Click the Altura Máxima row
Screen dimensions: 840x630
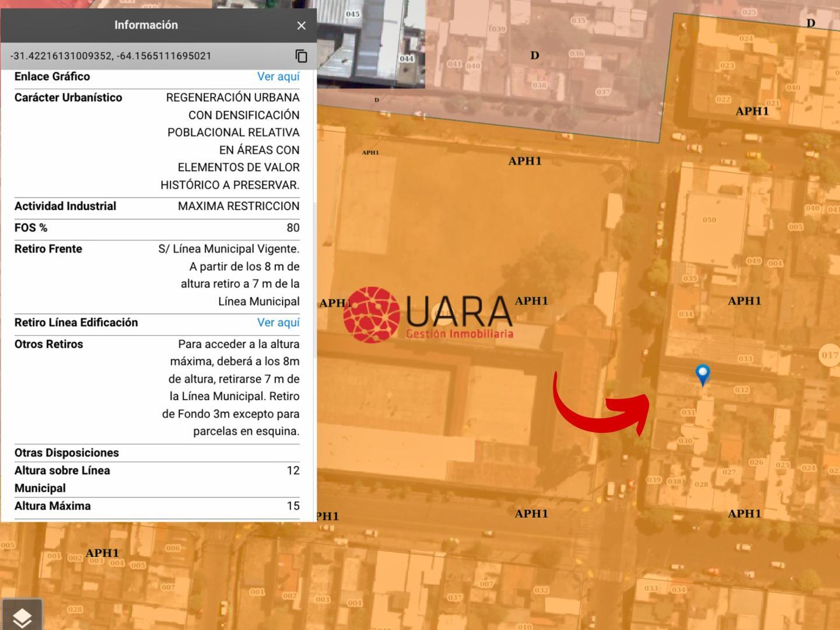coord(157,506)
